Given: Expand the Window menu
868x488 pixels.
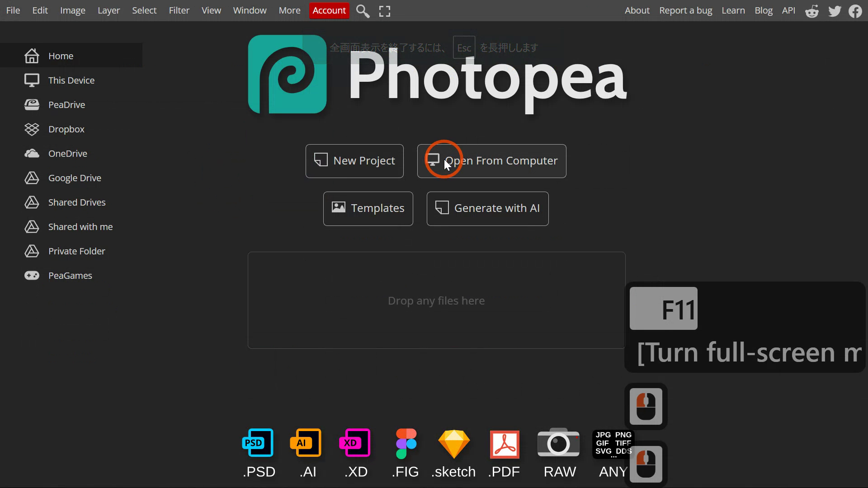Looking at the screenshot, I should point(250,10).
